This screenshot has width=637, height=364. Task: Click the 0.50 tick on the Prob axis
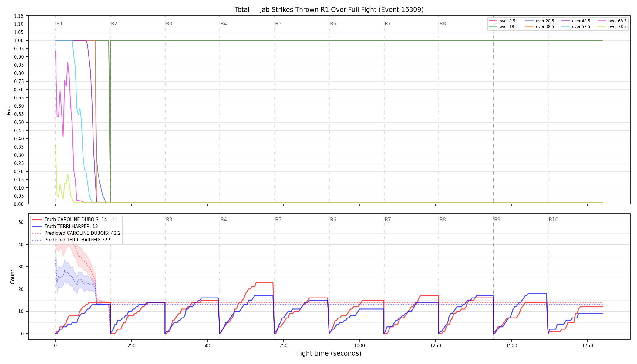[19, 123]
